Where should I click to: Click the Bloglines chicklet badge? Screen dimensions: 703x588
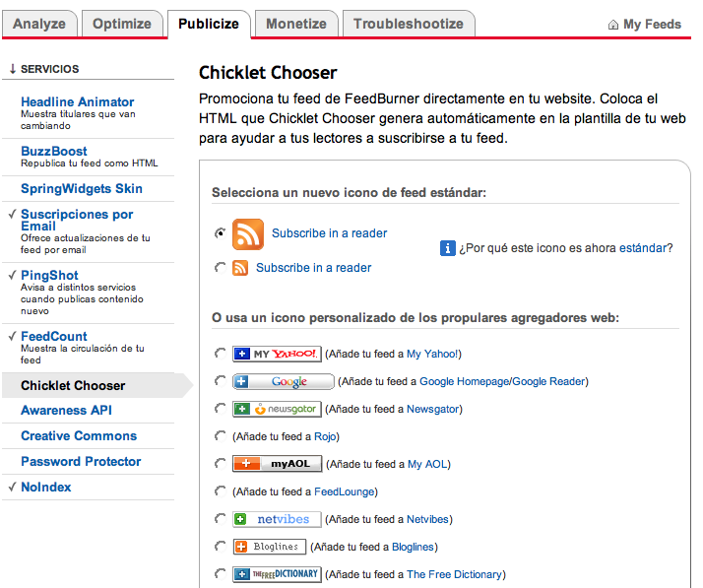[270, 547]
